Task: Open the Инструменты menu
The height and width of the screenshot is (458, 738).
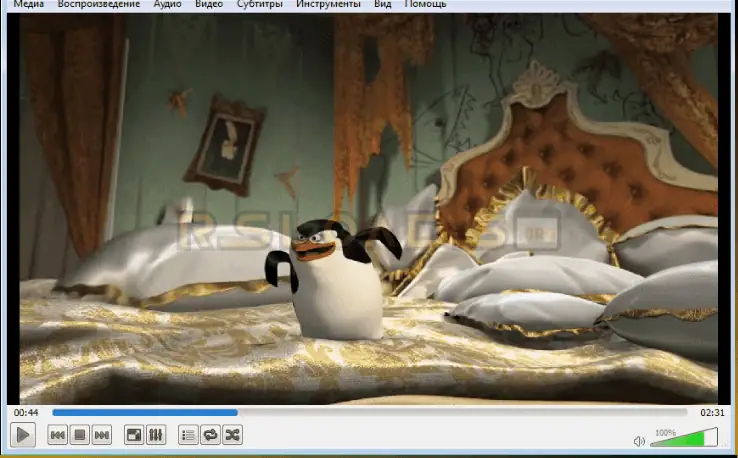Action: pos(329,4)
